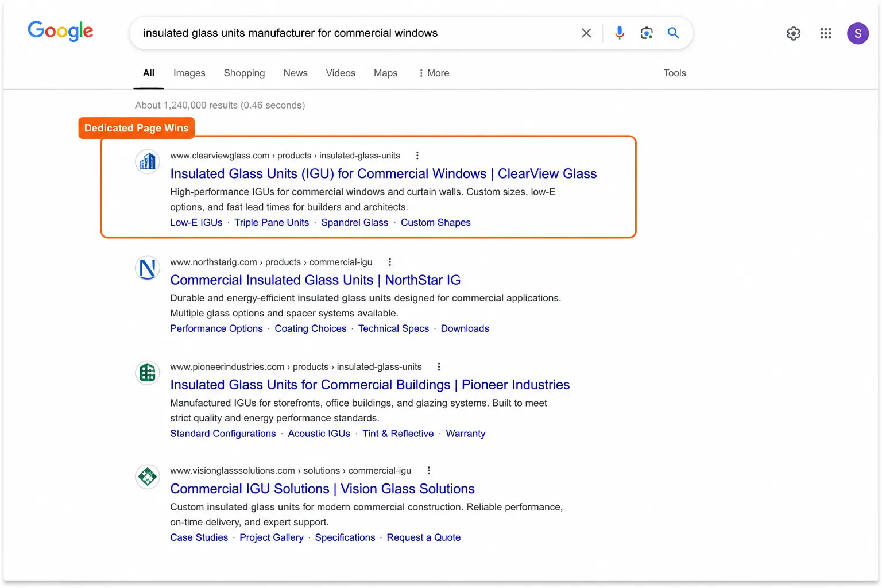Open three-dot menu for clearviewglass.com result
Screen dimensions: 882x588
(417, 156)
